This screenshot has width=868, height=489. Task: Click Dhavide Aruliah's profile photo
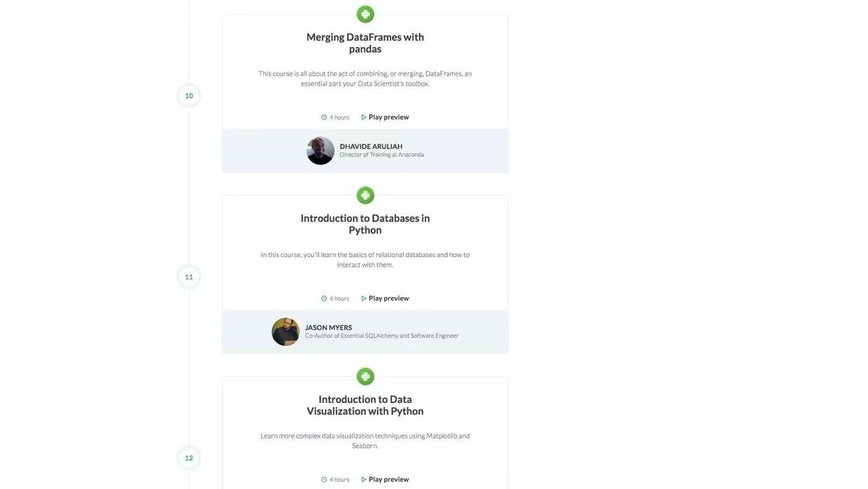point(321,151)
